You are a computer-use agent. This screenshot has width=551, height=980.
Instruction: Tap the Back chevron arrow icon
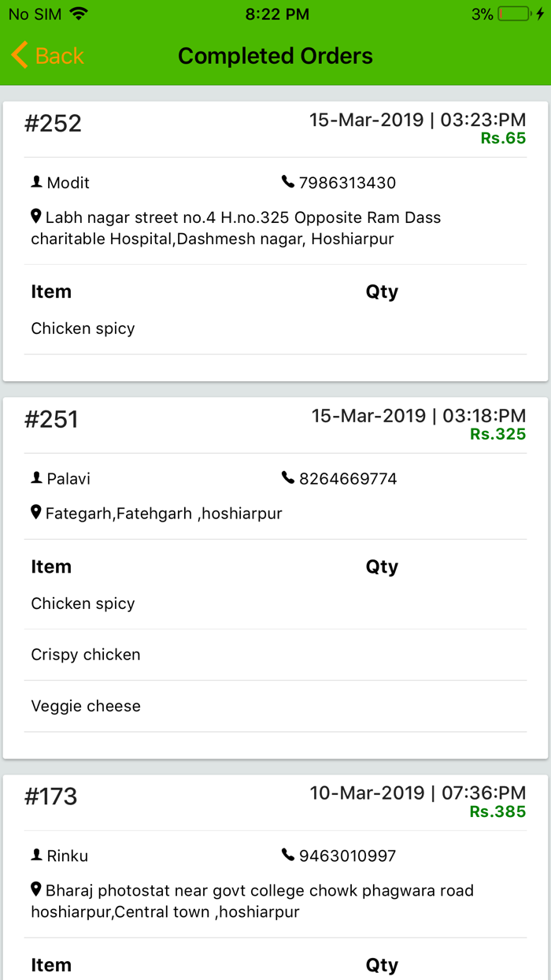click(20, 55)
